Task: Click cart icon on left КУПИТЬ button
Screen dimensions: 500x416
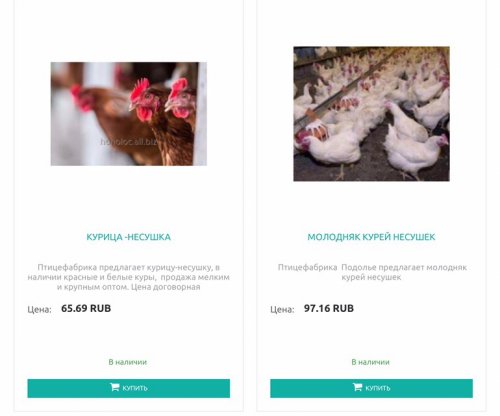Action: click(114, 387)
